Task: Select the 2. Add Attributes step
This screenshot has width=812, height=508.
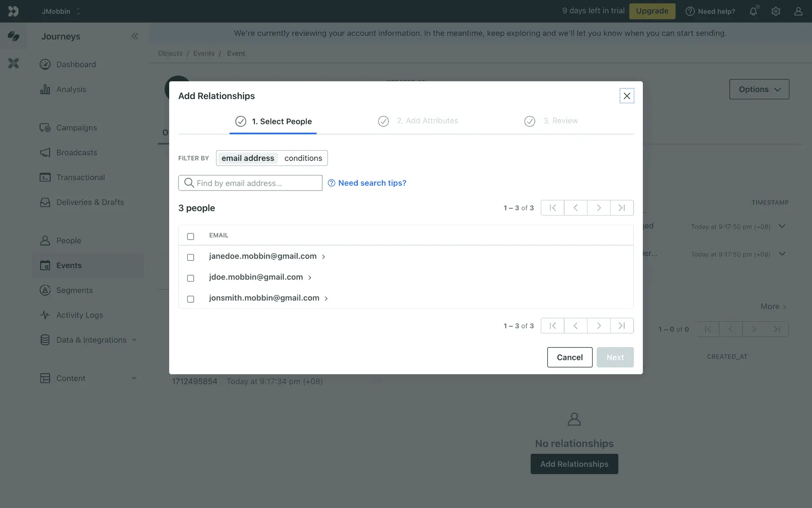Action: click(x=427, y=121)
